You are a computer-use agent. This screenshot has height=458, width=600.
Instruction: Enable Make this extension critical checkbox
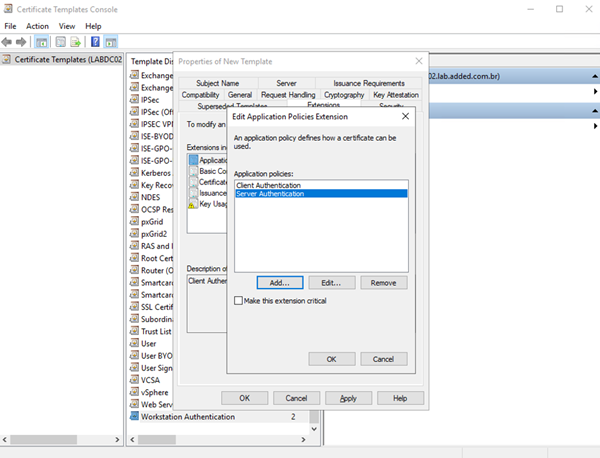click(238, 300)
